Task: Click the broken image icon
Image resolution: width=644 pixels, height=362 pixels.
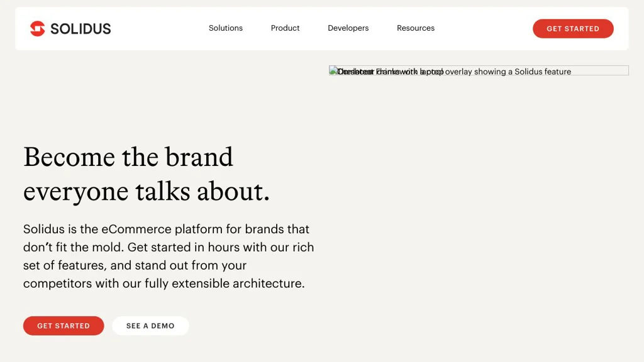Action: pos(333,71)
